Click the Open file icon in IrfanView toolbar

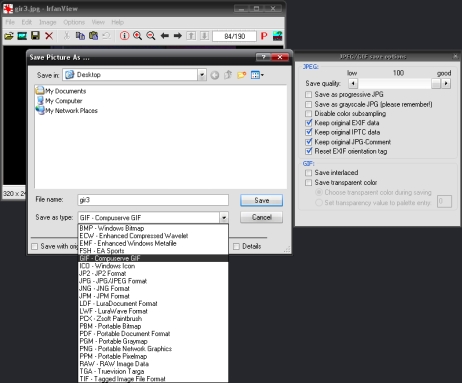(9, 36)
